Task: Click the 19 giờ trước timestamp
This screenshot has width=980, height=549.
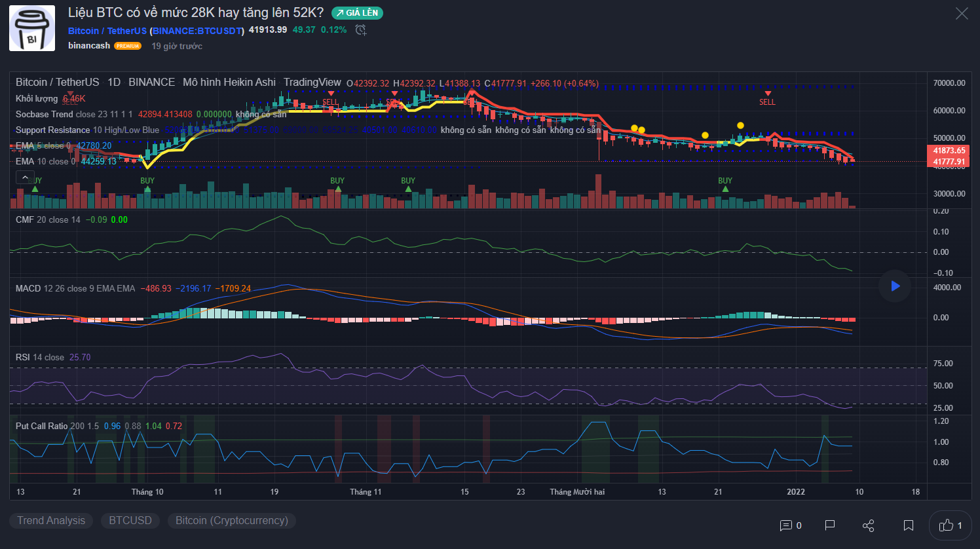Action: click(177, 46)
